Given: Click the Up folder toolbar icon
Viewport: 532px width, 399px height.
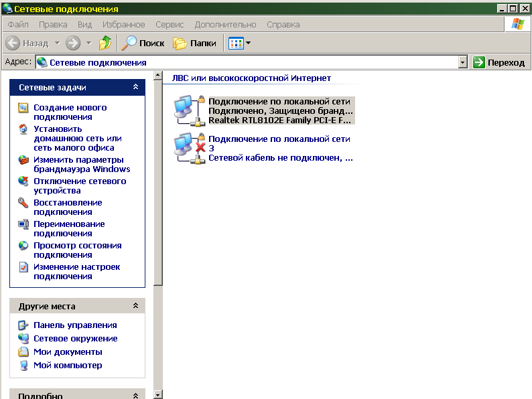Looking at the screenshot, I should [105, 43].
